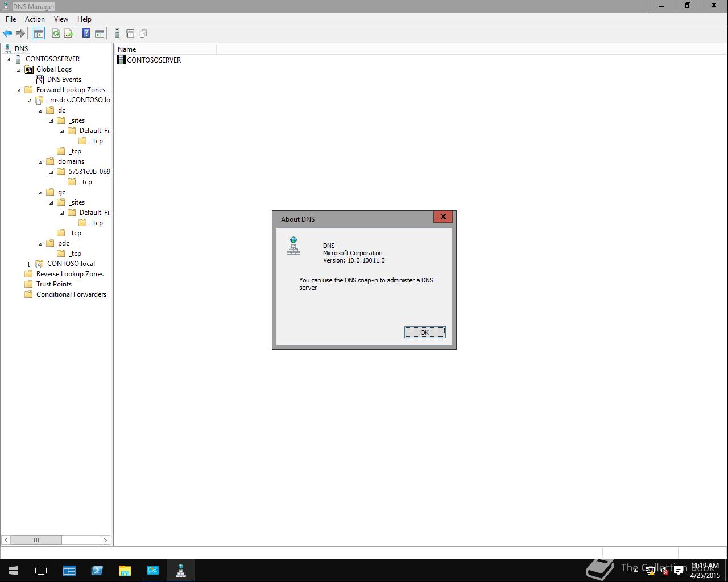Expand the CONTOSO.local zone node
The width and height of the screenshot is (728, 582).
pos(30,264)
